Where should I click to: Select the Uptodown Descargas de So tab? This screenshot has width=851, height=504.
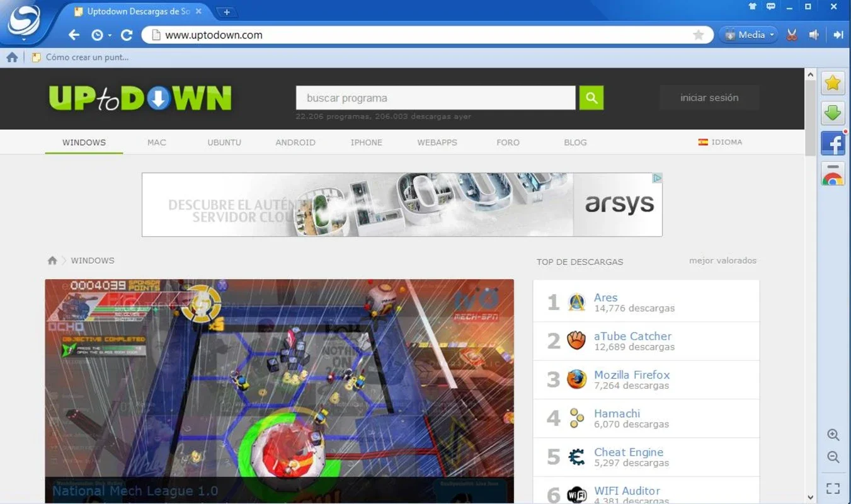tap(139, 11)
